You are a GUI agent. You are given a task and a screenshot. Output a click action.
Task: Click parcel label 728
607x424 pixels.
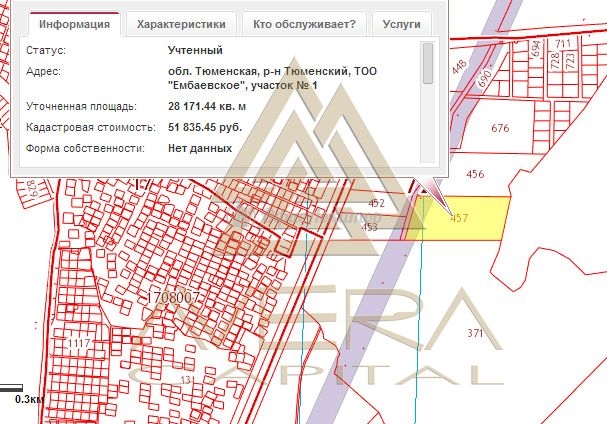tap(555, 61)
